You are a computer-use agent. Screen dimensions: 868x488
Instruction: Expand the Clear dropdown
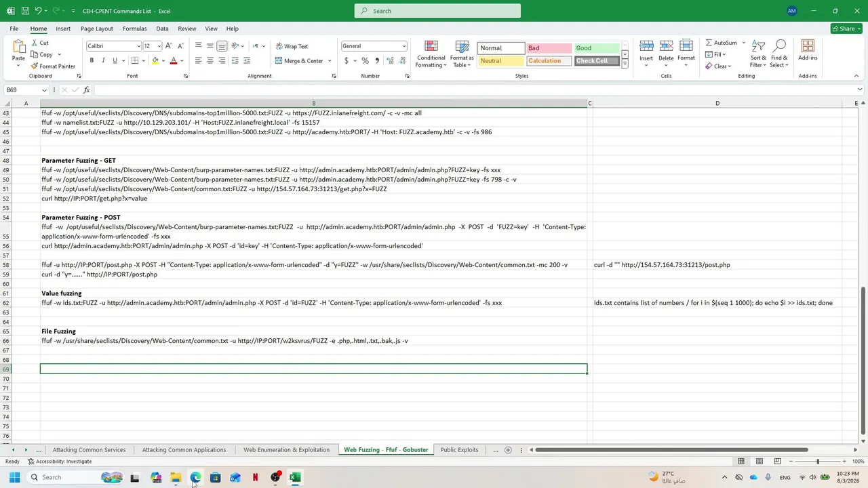click(x=729, y=66)
